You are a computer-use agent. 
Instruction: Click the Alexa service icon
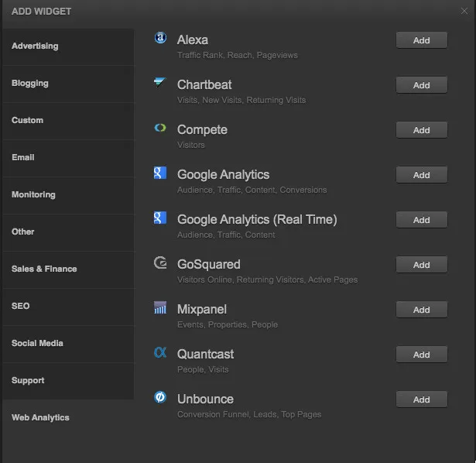coord(160,38)
